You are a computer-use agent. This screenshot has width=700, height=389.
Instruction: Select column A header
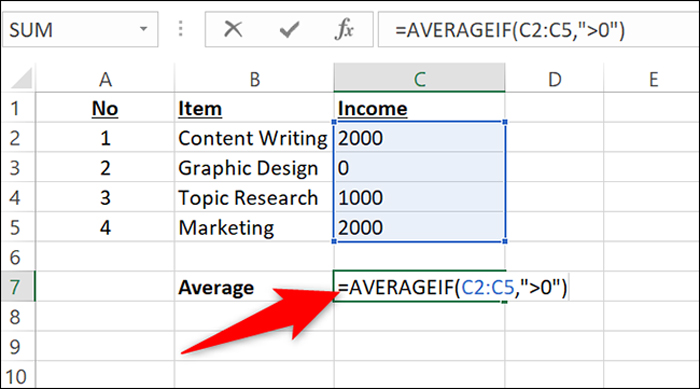click(105, 79)
